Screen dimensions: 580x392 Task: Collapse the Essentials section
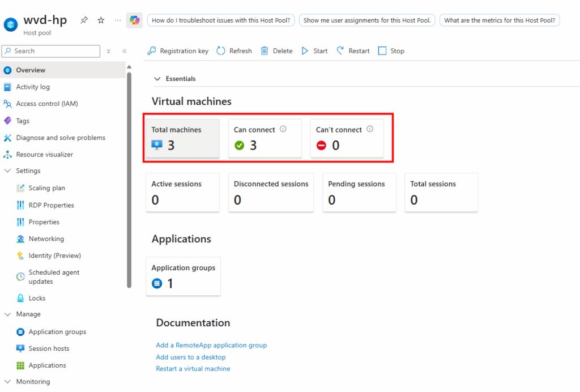157,79
